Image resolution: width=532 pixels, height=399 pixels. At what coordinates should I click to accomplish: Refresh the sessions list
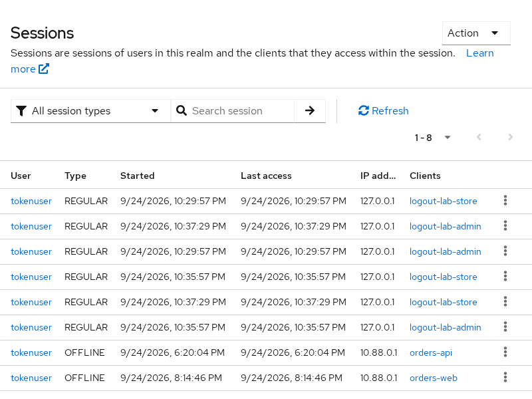tap(384, 110)
